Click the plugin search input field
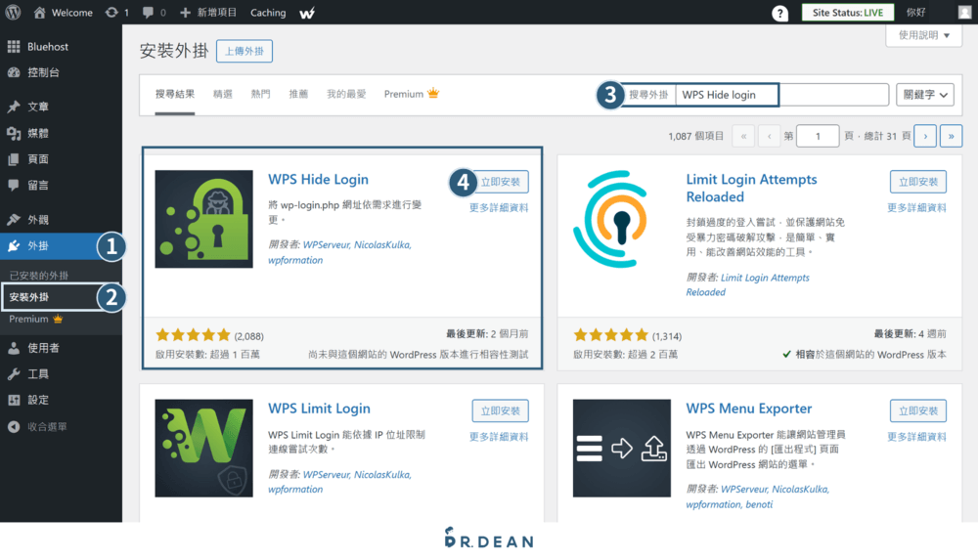Viewport: 978px width, 560px height. (782, 95)
